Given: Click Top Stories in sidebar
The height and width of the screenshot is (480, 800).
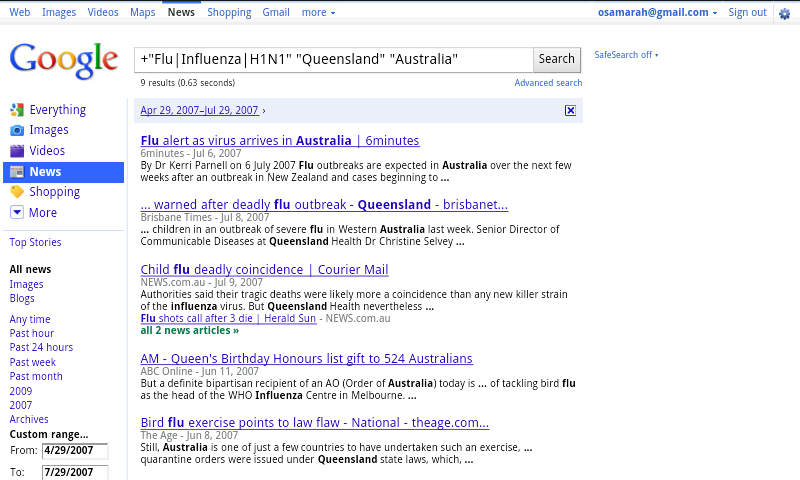Looking at the screenshot, I should click(x=35, y=242).
